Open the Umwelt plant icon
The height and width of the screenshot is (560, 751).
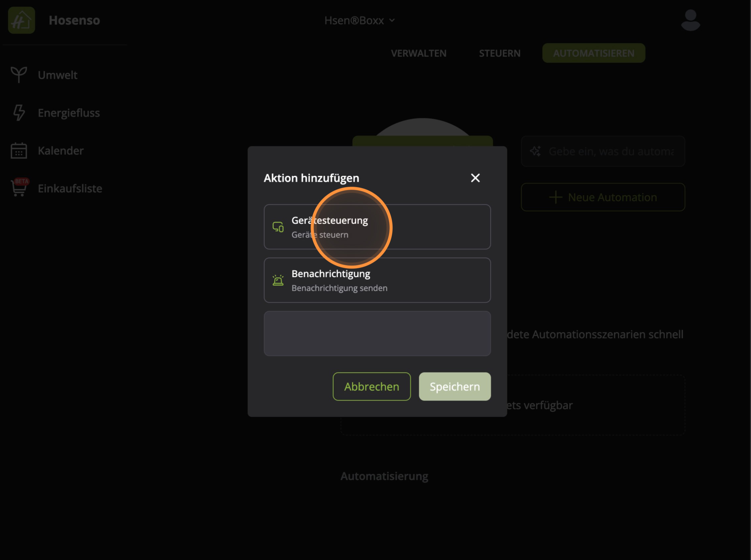pyautogui.click(x=19, y=74)
